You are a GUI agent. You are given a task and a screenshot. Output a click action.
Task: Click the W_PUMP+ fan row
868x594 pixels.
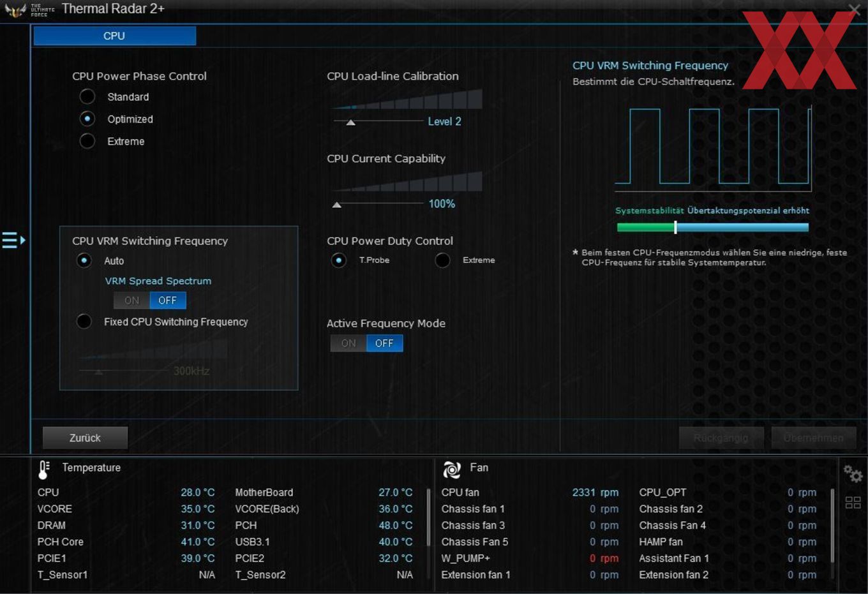pos(530,558)
